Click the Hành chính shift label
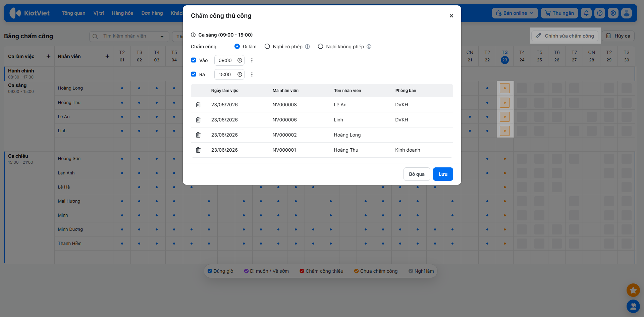Image resolution: width=644 pixels, height=317 pixels. (x=21, y=71)
